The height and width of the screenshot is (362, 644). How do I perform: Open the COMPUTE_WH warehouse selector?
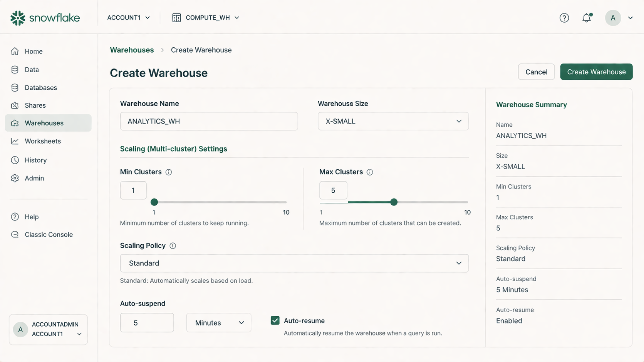click(x=206, y=18)
